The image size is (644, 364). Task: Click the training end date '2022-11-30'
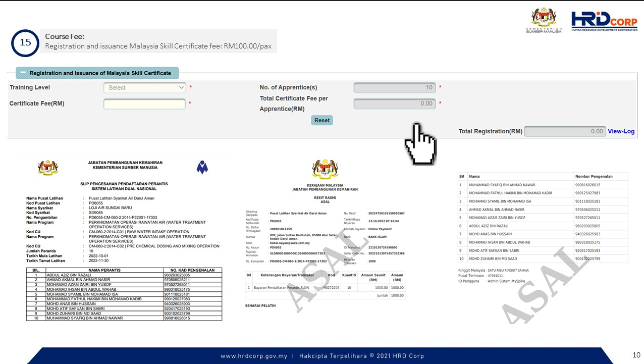click(x=100, y=260)
